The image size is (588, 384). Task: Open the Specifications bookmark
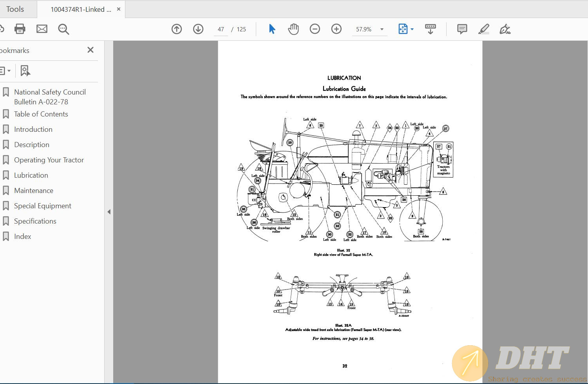[35, 221]
